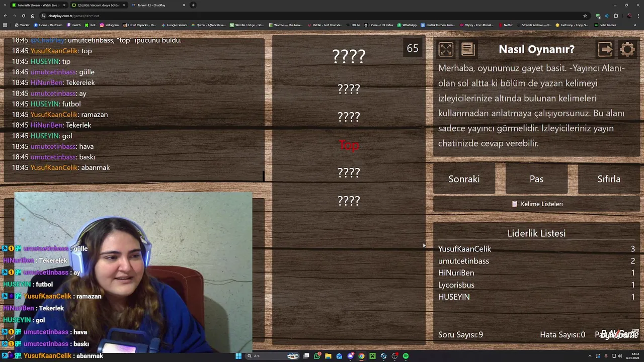This screenshot has height=362, width=644.
Task: Click the exit/logout arrow icon beside the gear
Action: (x=605, y=49)
